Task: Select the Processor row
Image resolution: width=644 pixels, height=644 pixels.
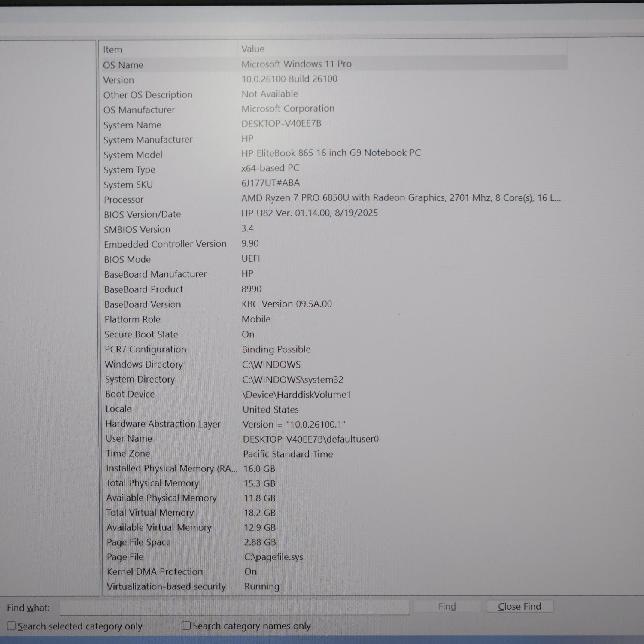Action: (x=124, y=200)
